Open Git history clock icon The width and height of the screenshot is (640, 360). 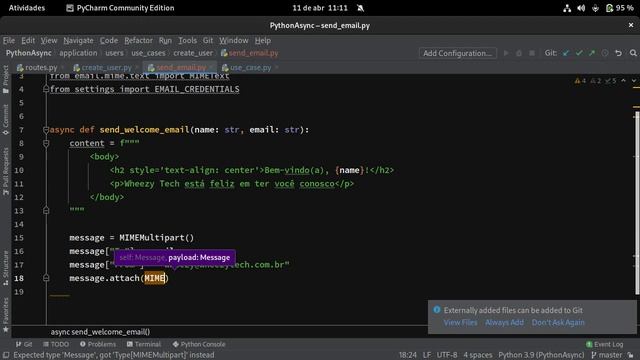[x=605, y=53]
